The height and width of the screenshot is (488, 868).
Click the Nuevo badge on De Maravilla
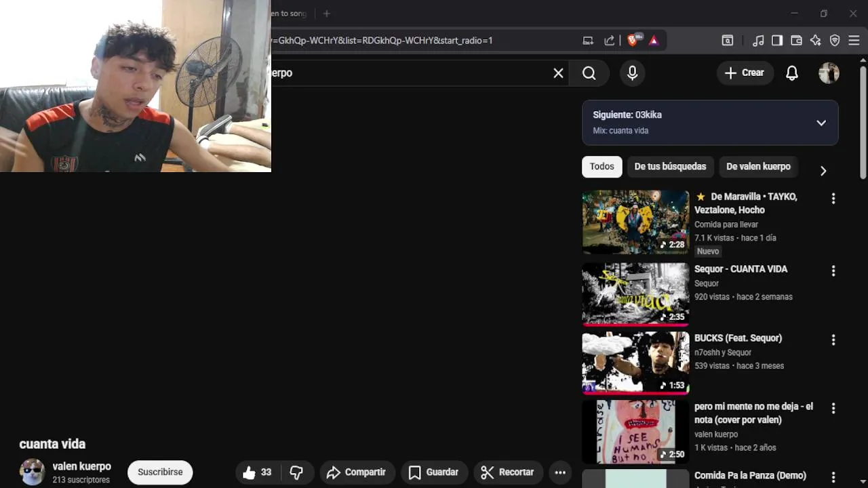coord(708,251)
